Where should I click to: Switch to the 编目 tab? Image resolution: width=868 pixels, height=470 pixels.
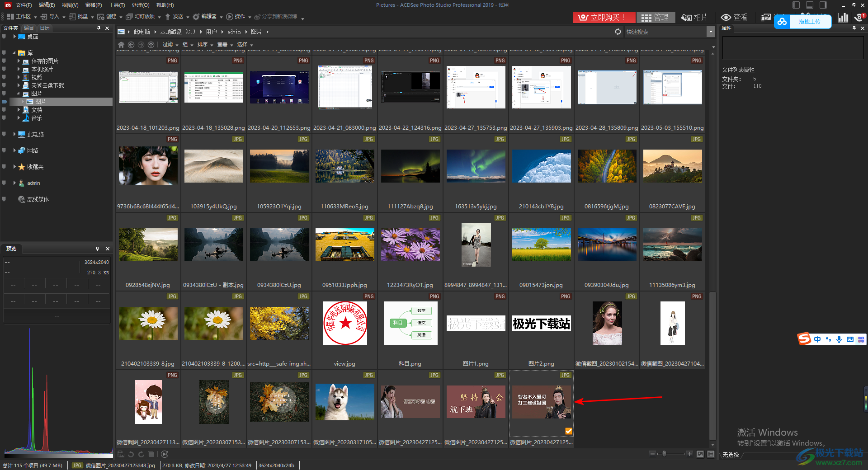point(29,28)
